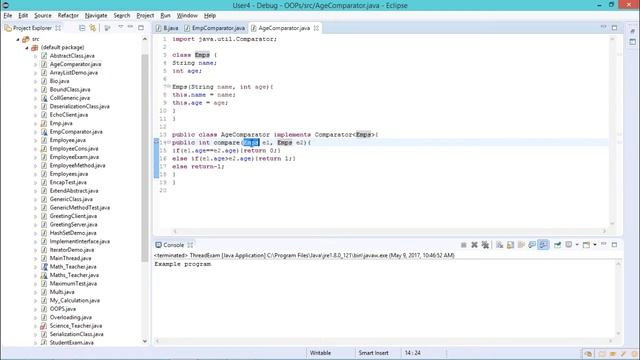This screenshot has height=360, width=640.
Task: Open the Run menu
Action: (165, 16)
